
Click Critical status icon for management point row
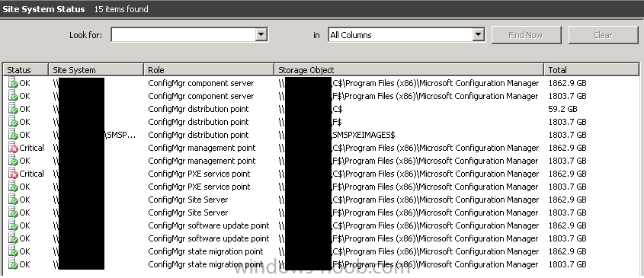(13, 148)
